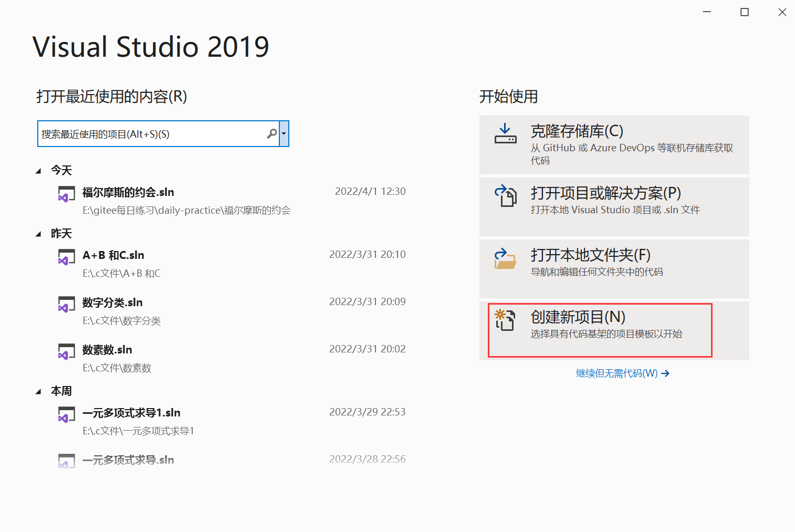This screenshot has width=795, height=532.
Task: Click the solution icon beside 福尔摩斯的约会.sln
Action: 66,194
